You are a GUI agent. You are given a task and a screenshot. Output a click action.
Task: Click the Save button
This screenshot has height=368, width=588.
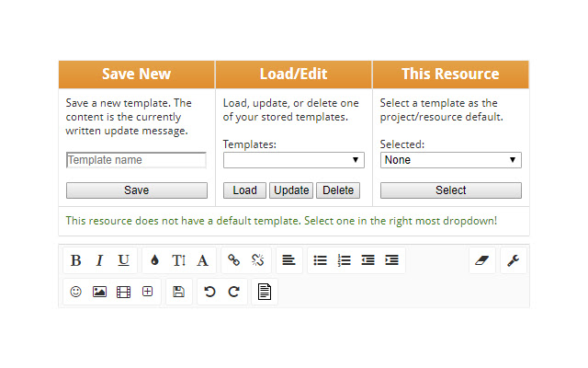(x=136, y=190)
